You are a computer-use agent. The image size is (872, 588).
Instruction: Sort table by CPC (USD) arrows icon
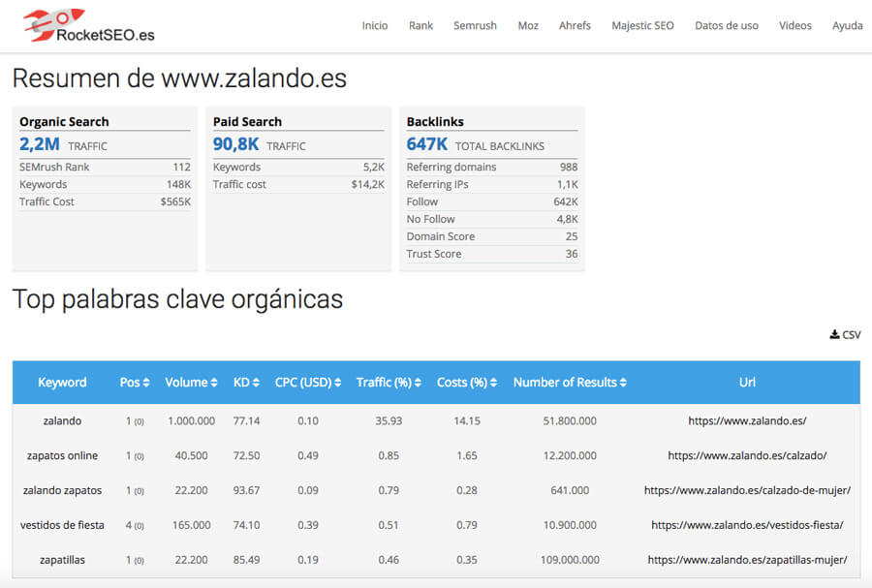coord(337,383)
